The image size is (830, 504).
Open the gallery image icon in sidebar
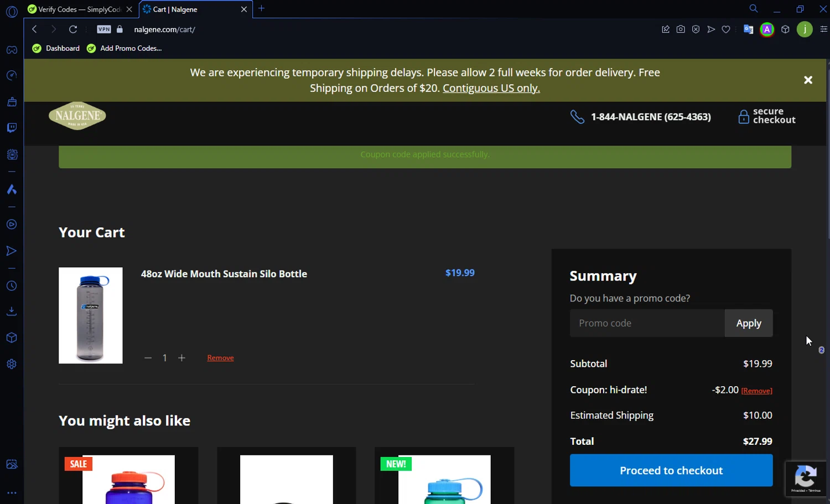coord(12,464)
